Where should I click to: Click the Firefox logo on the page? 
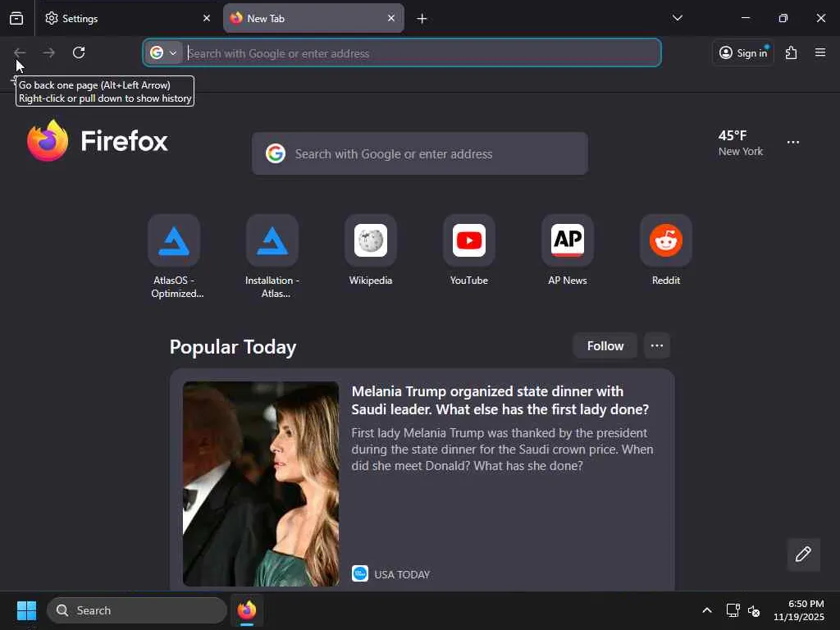click(x=98, y=140)
